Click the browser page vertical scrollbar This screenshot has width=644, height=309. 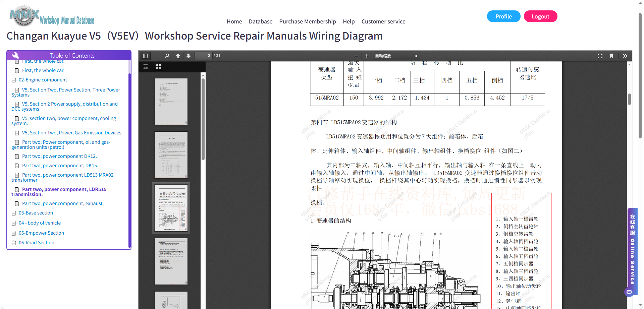(640, 76)
